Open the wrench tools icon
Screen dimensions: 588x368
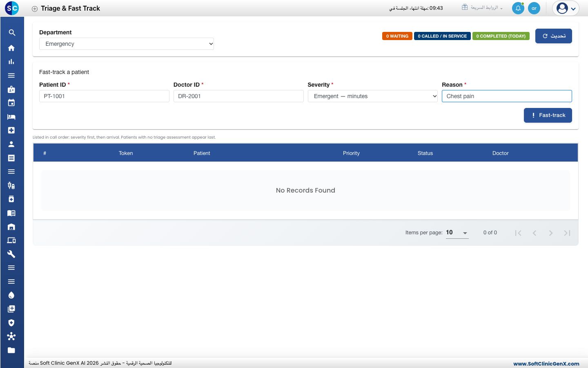tap(11, 254)
